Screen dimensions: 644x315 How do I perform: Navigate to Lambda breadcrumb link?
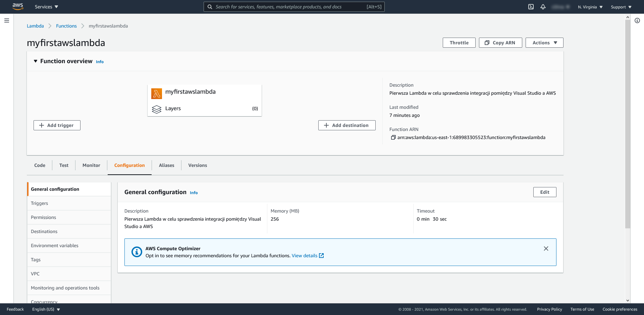[x=35, y=26]
